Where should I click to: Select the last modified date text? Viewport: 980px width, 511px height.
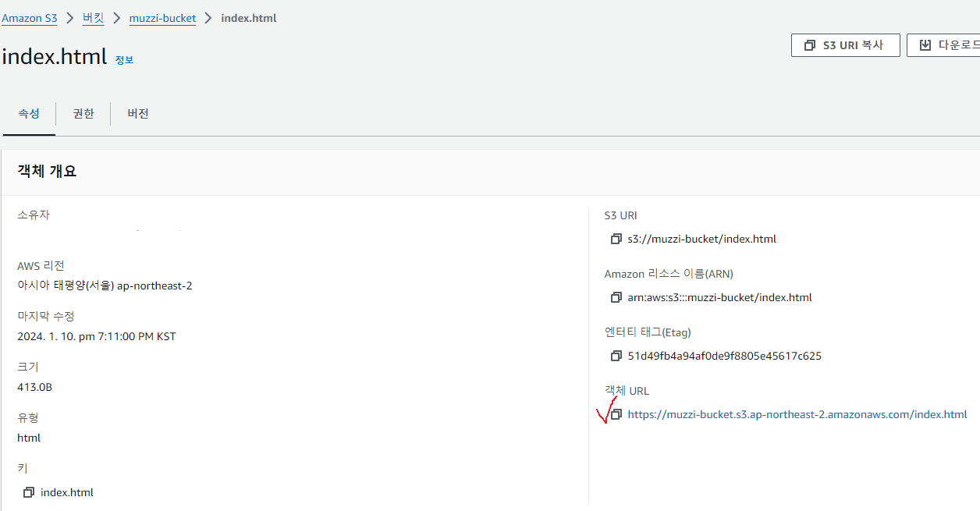click(97, 337)
